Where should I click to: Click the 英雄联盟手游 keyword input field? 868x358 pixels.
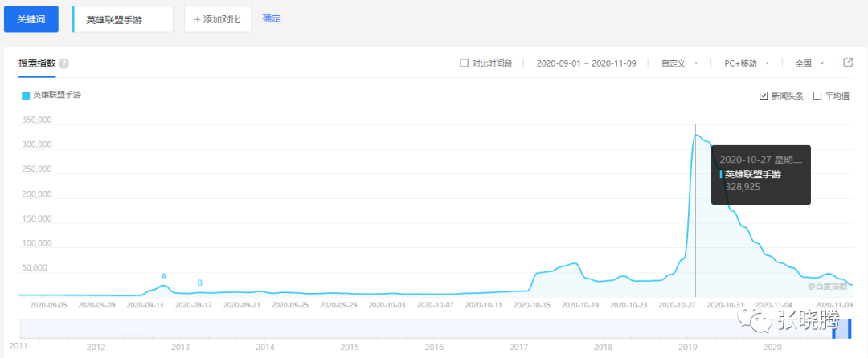coord(123,19)
